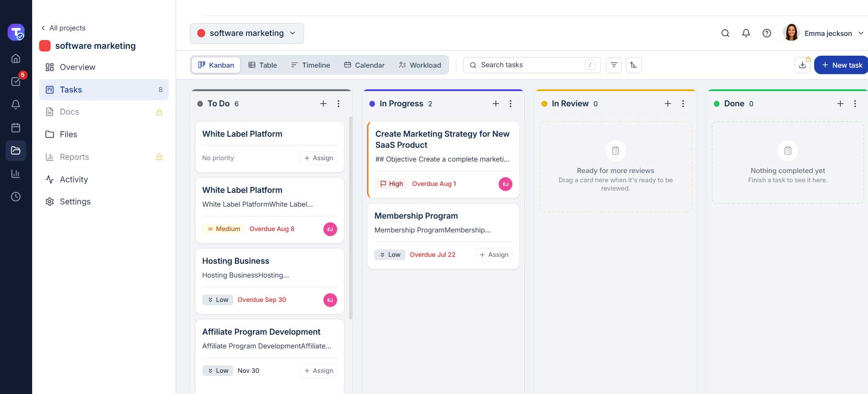This screenshot has width=868, height=394.
Task: Go back to All projects
Action: tap(63, 28)
